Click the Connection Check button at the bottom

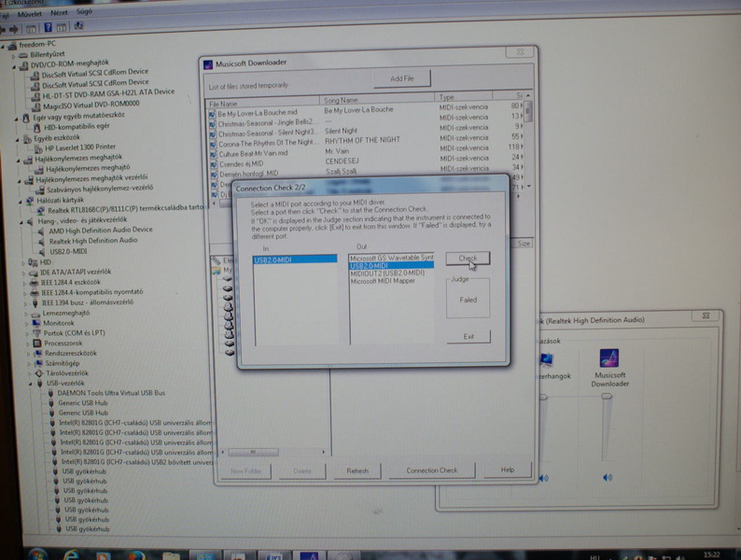[432, 470]
